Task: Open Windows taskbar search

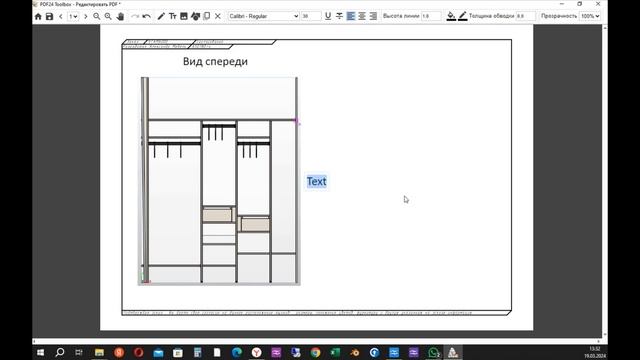Action: click(x=60, y=352)
